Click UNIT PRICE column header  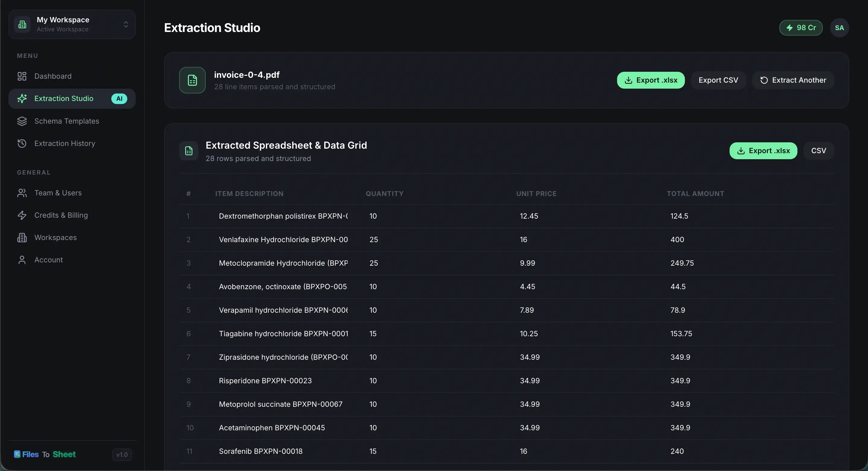click(x=536, y=194)
